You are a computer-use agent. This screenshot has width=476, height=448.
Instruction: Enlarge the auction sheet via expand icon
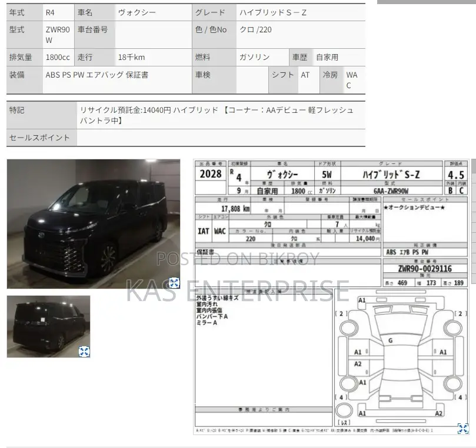[462, 429]
